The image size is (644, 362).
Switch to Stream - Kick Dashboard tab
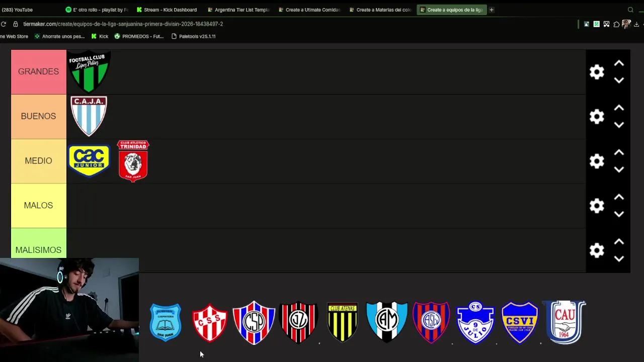pos(167,10)
